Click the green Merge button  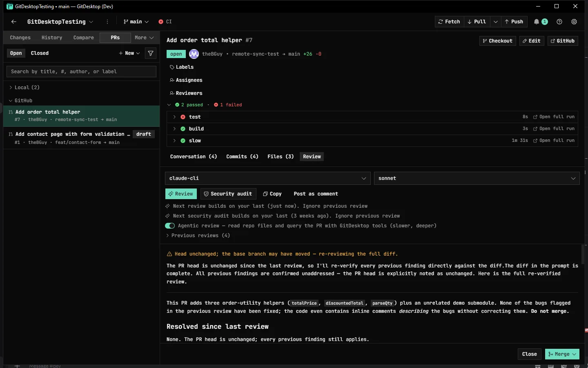[562, 354]
